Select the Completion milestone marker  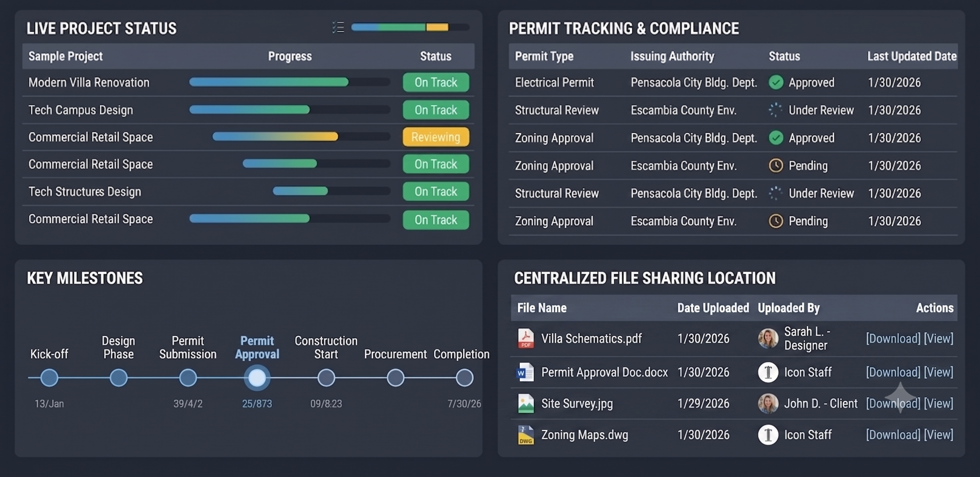tap(464, 378)
